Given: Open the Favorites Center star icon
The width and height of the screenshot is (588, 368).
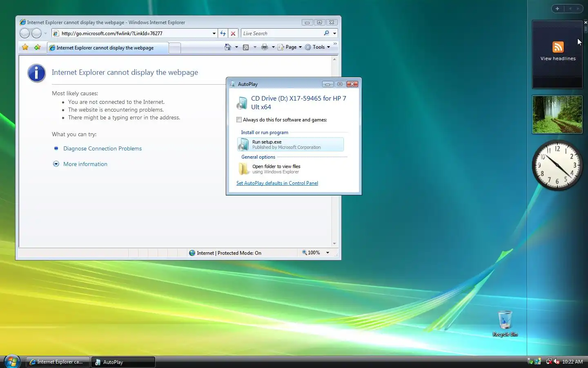Looking at the screenshot, I should pos(25,47).
